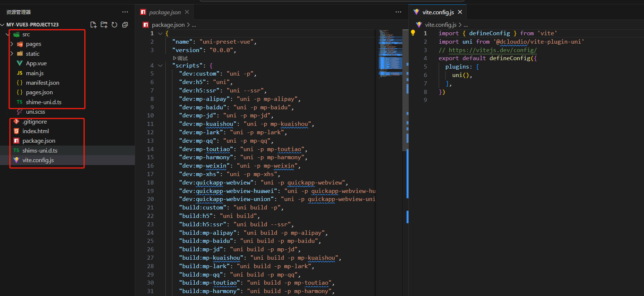Close the vite.config.js tab
Viewport: 644px width, 296px height.
coord(460,12)
